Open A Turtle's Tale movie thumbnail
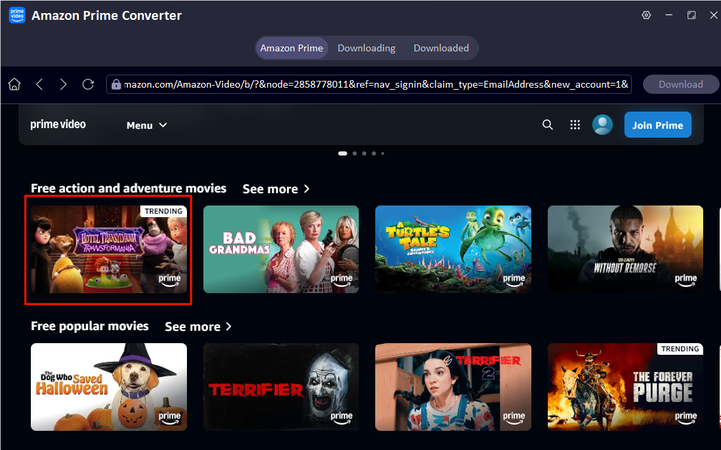 [453, 249]
